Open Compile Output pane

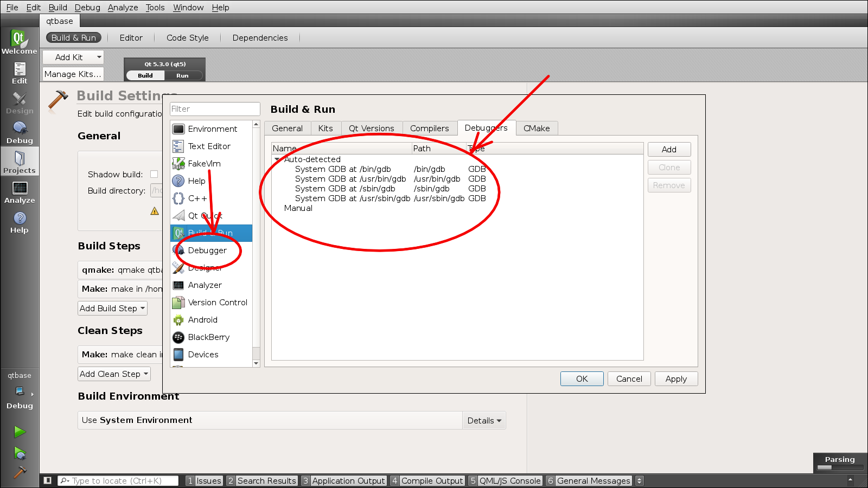pyautogui.click(x=427, y=480)
